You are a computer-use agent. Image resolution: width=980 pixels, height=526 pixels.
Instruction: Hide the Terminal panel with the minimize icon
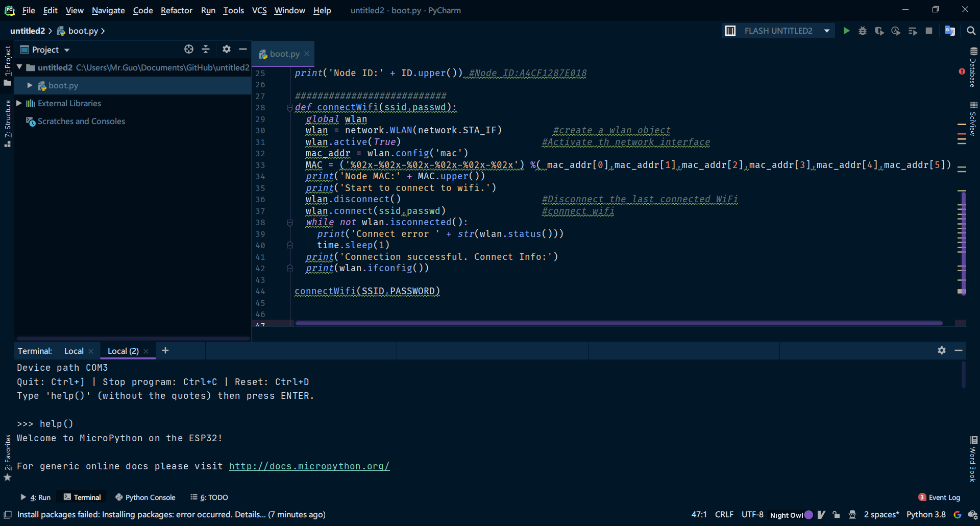[959, 351]
